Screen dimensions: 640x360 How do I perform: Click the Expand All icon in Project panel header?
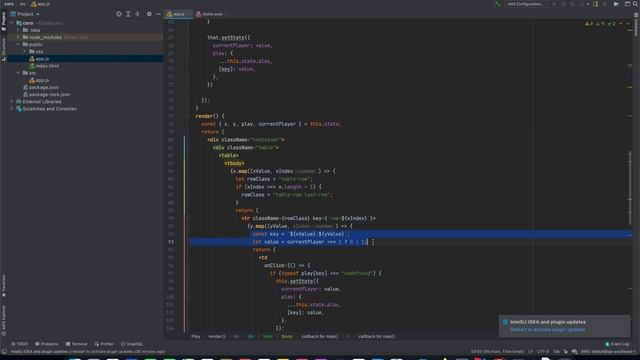(128, 14)
